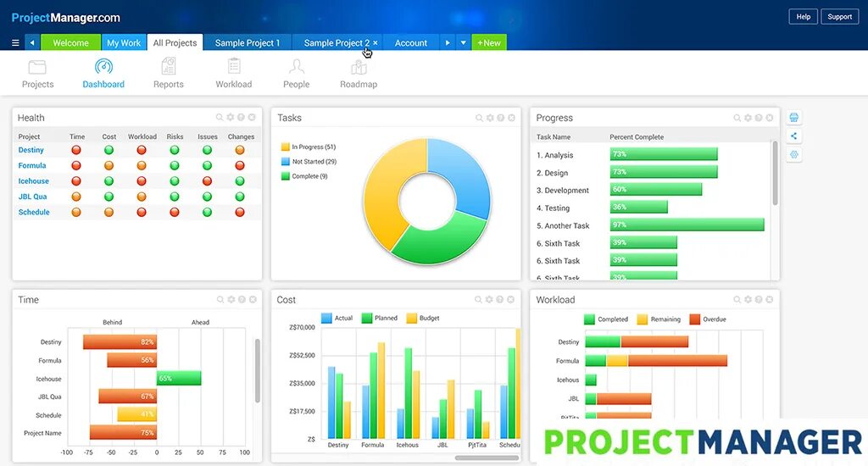Click the share dashboard icon at right

point(793,136)
